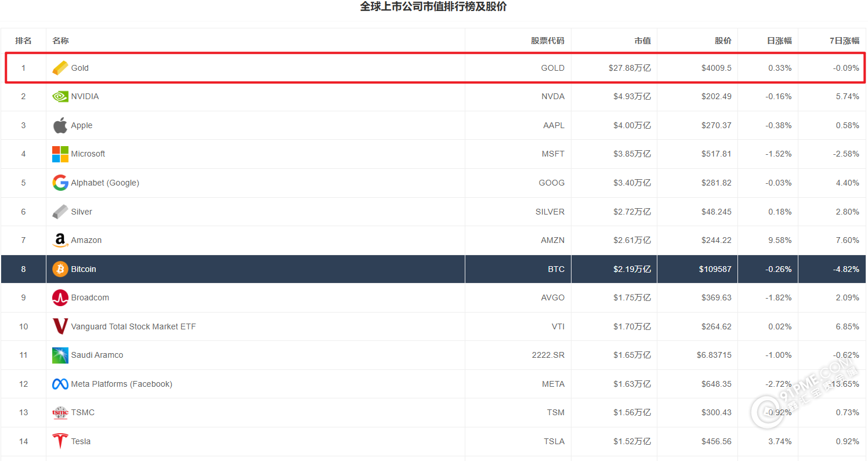Select the Tesla logo icon
This screenshot has height=461, width=868.
point(60,441)
